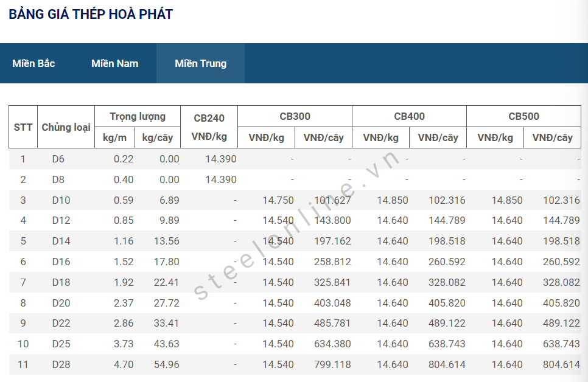This screenshot has width=588, height=382.
Task: Click the CB240 VNĐ/kg header
Action: coord(209,127)
